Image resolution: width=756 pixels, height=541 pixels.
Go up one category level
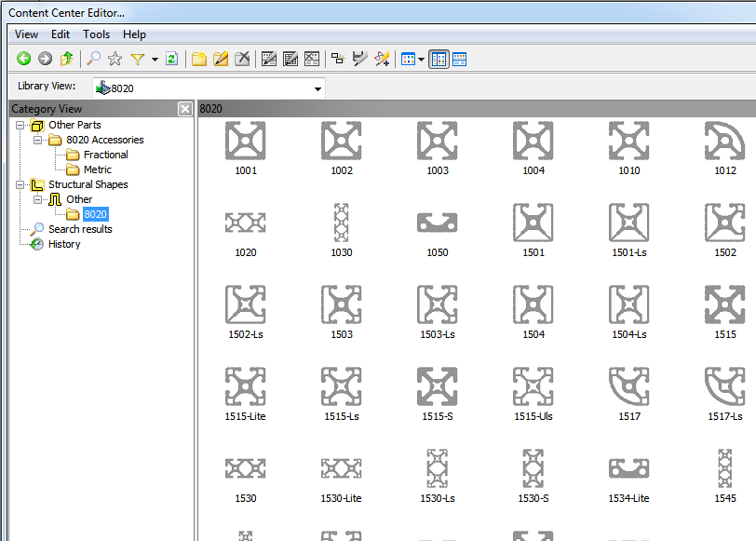66,59
